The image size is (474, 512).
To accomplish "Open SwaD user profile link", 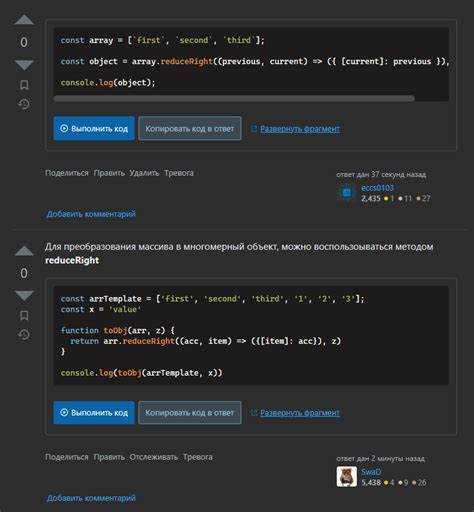I will pyautogui.click(x=371, y=472).
